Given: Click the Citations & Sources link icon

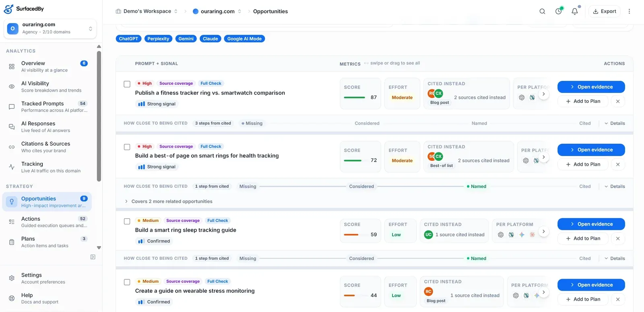Looking at the screenshot, I should (x=12, y=147).
